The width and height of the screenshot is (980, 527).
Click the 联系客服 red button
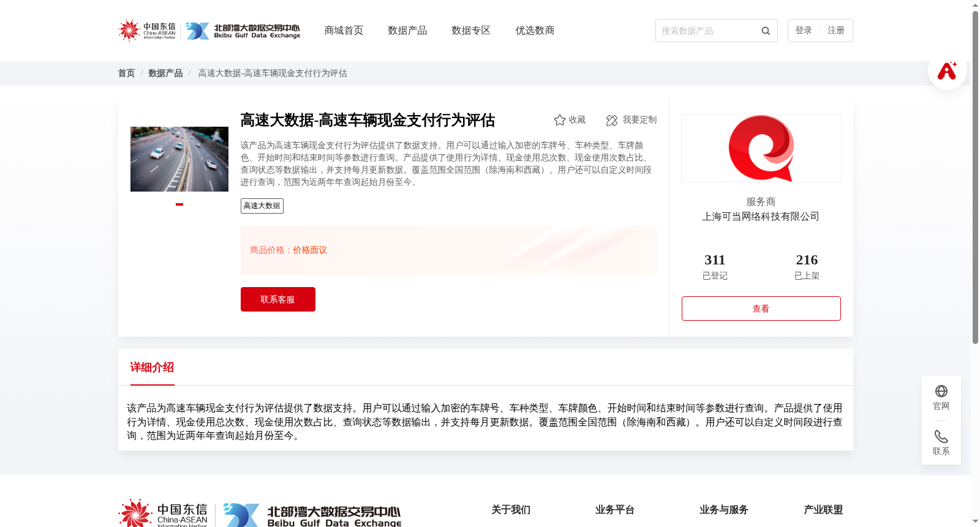[x=278, y=299]
